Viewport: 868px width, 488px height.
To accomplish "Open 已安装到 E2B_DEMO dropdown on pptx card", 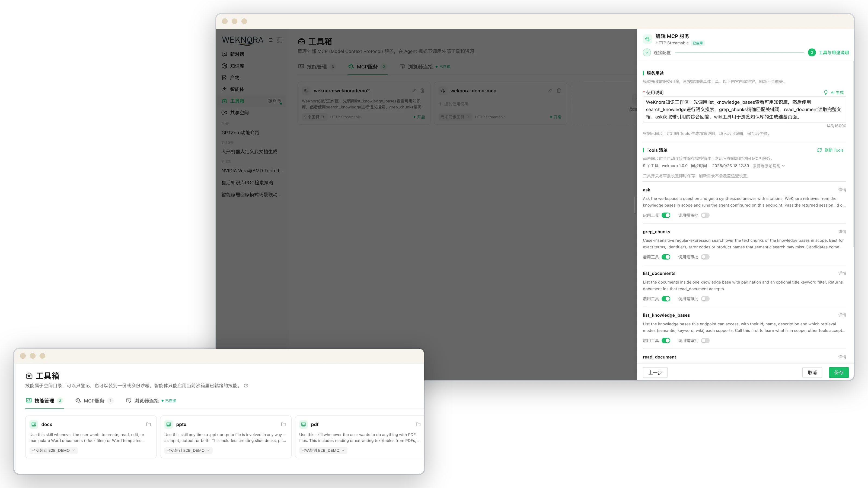I will point(188,450).
